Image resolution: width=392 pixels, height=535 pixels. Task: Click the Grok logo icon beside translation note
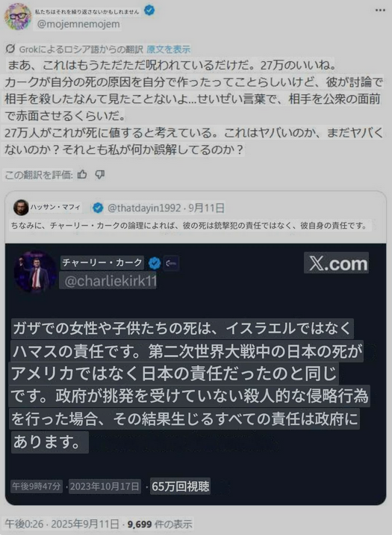click(x=10, y=49)
